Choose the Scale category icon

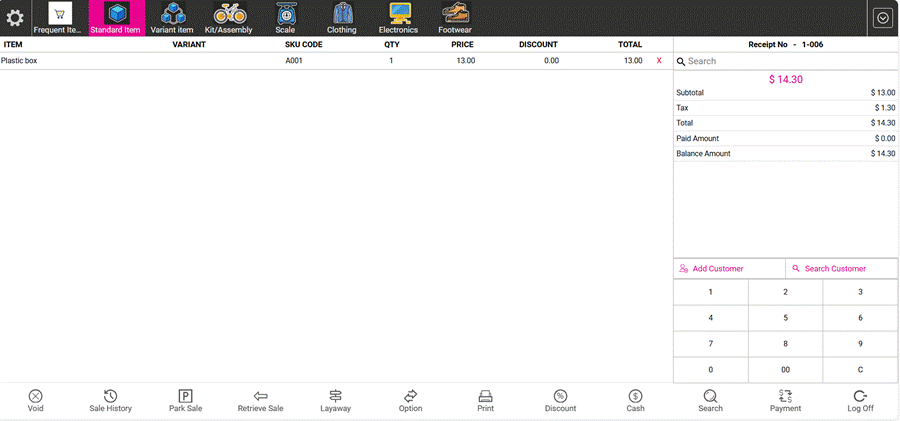[285, 18]
